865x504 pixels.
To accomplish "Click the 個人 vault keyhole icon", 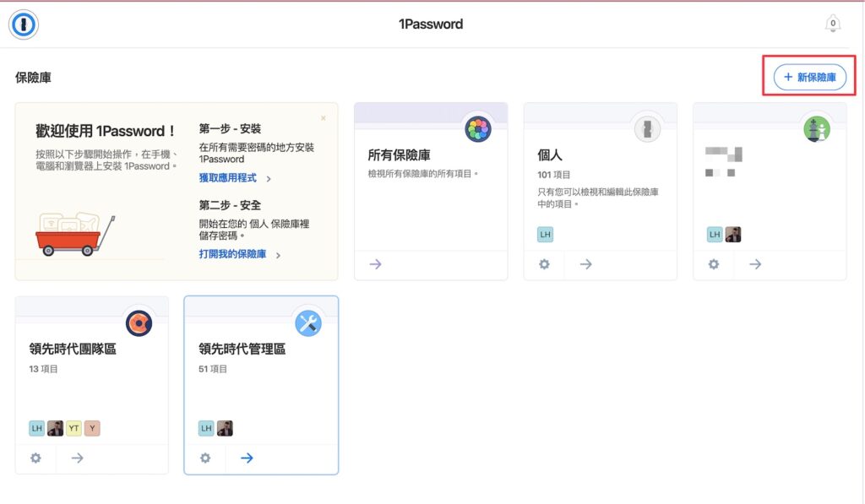I will [x=647, y=129].
